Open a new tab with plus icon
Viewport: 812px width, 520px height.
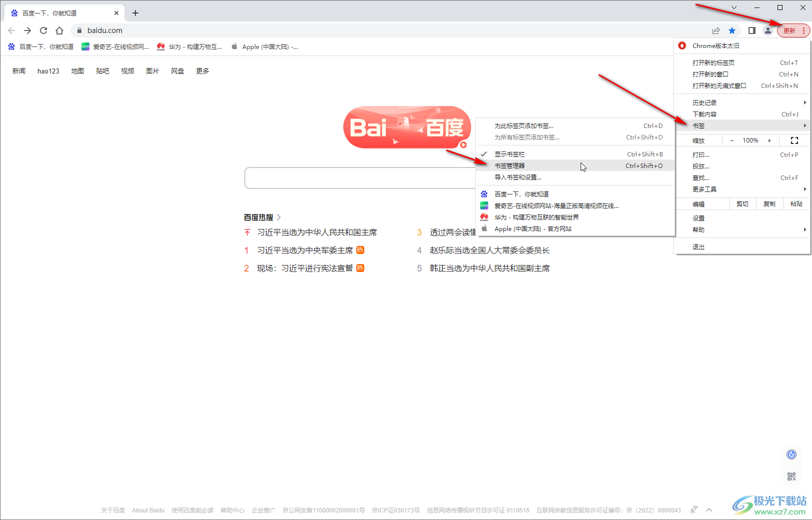coord(135,13)
